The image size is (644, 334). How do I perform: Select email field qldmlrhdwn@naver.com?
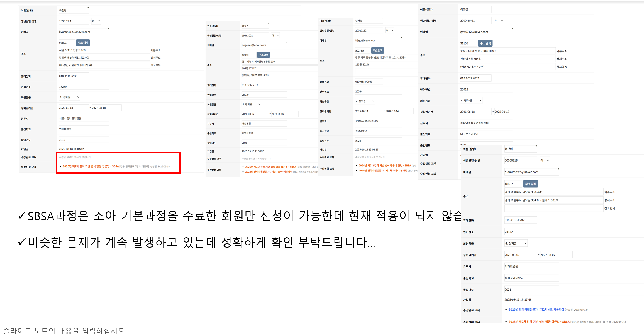[531, 172]
